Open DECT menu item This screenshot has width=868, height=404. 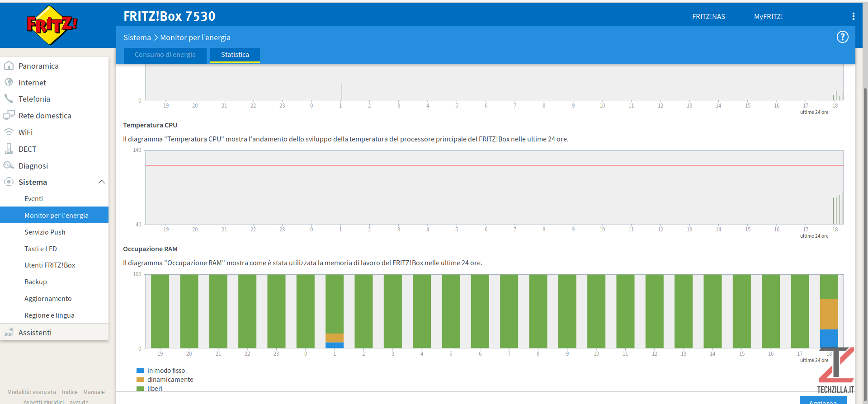click(54, 149)
